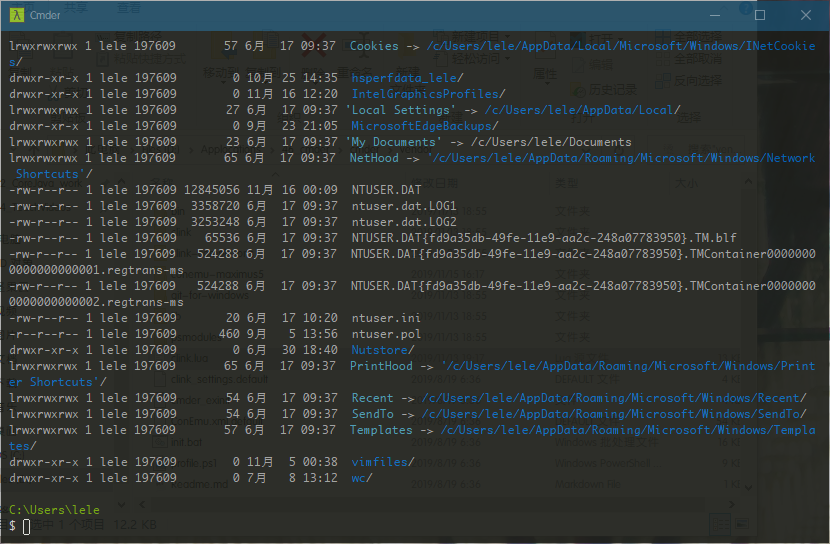The image size is (830, 544).
Task: Click the SendTo symlink name
Action: click(372, 414)
